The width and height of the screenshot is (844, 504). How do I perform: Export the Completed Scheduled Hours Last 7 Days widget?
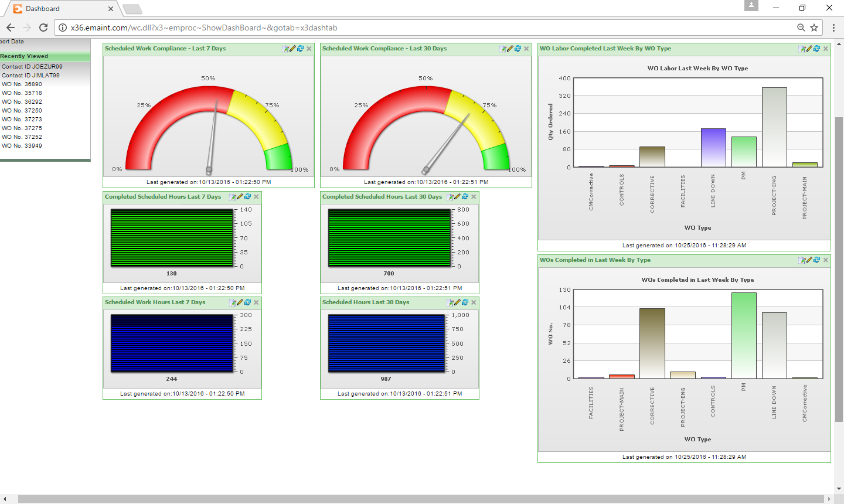tap(233, 197)
